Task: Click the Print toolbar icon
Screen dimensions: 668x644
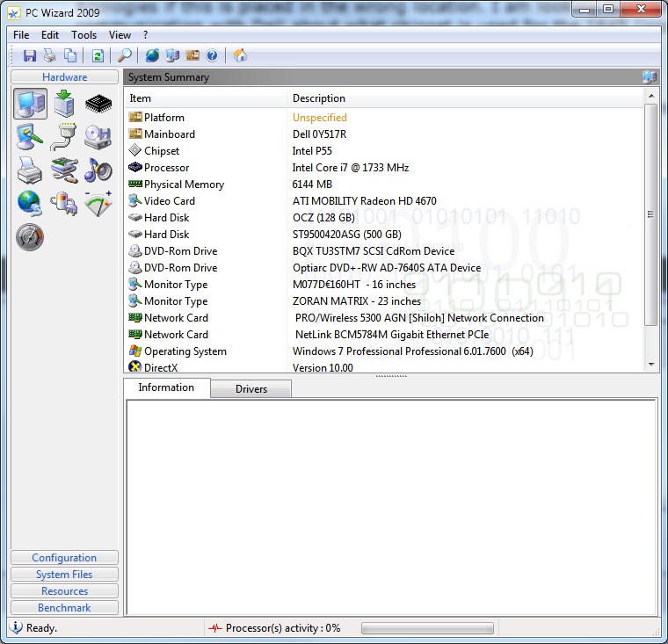Action: click(x=50, y=55)
